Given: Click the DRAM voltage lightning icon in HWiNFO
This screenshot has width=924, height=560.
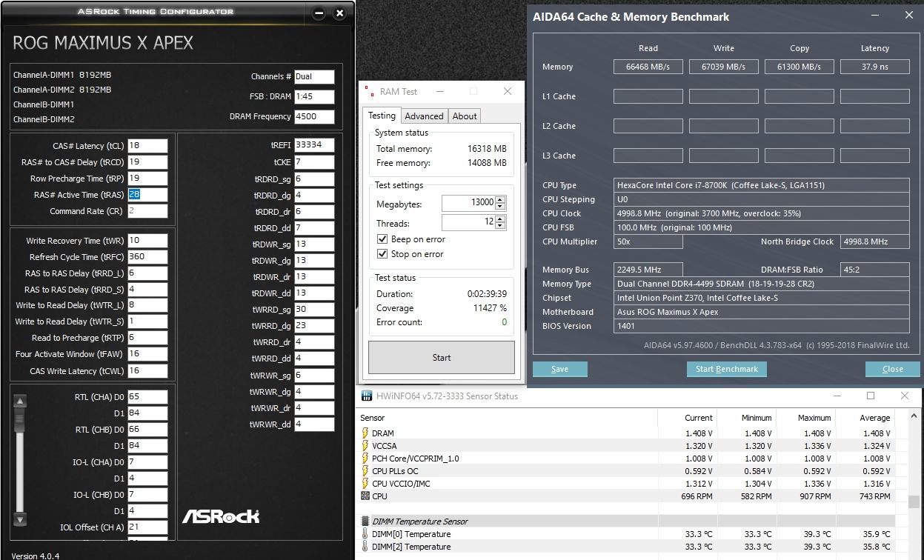Looking at the screenshot, I should 365,433.
